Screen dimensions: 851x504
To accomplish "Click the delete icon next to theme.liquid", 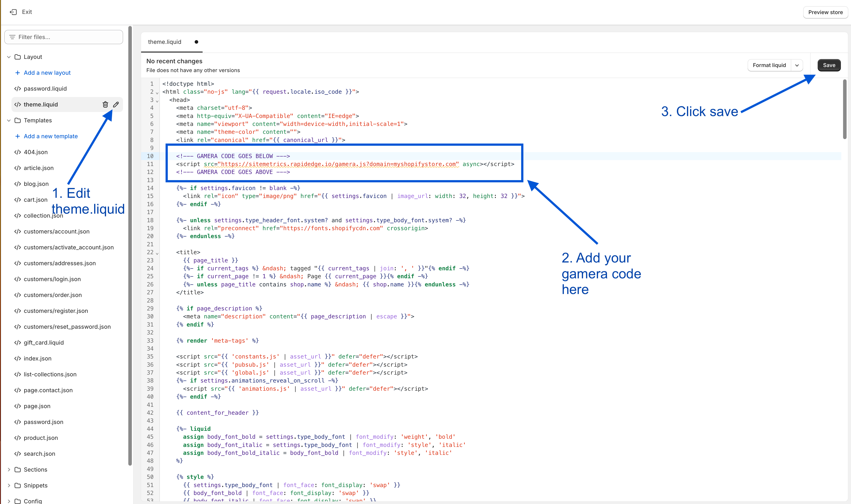I will point(105,104).
